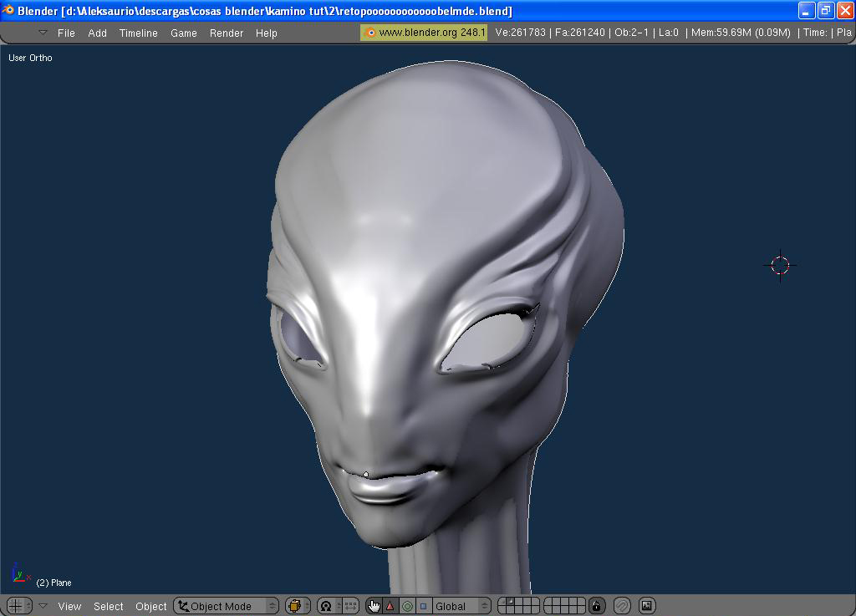Viewport: 856px width, 616px height.
Task: Toggle the 3D manipulator hand icon
Action: tap(374, 606)
